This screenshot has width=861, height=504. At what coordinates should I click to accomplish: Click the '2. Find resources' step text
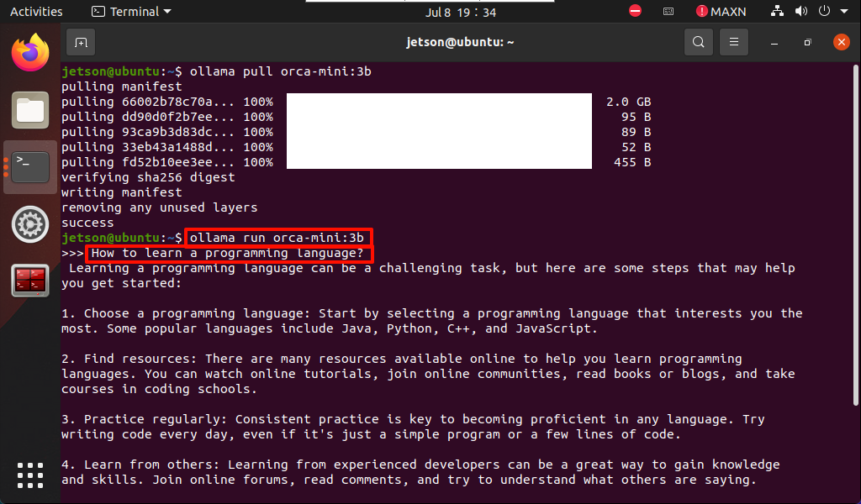pyautogui.click(x=129, y=359)
